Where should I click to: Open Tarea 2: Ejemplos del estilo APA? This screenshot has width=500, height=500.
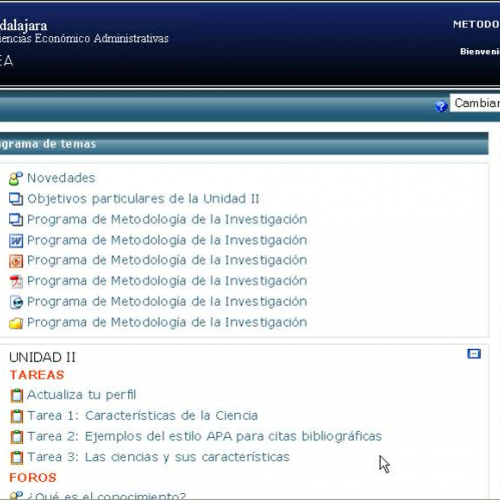pyautogui.click(x=204, y=436)
